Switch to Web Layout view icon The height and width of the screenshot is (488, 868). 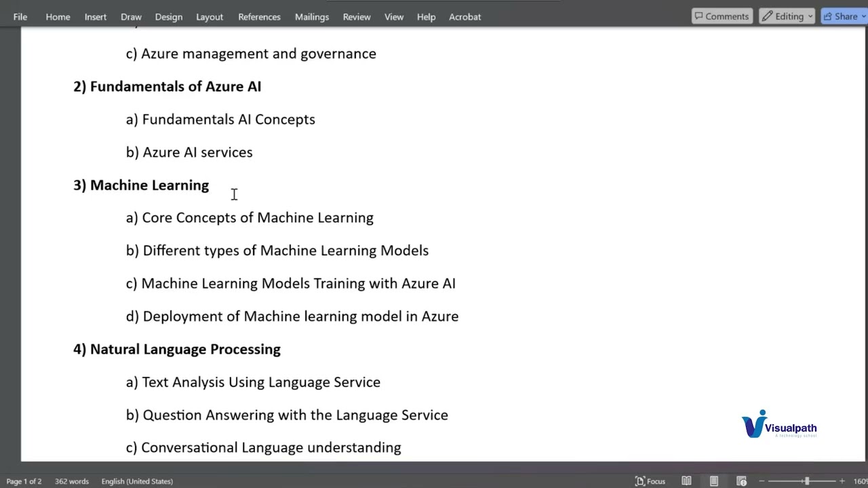coord(741,481)
